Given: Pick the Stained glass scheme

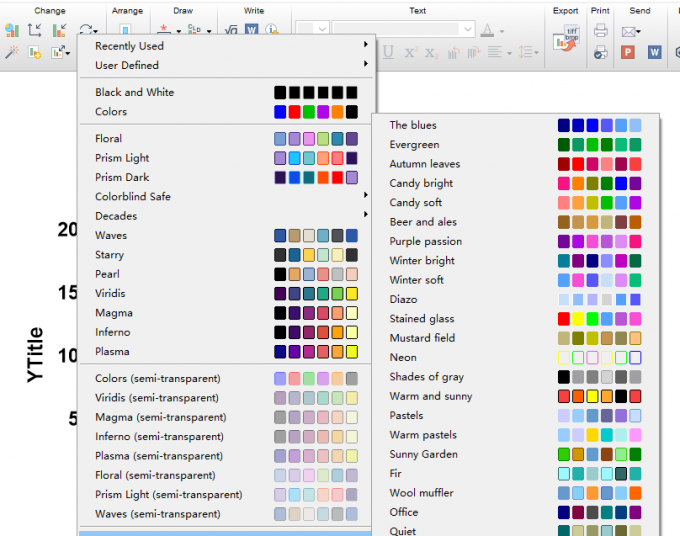Looking at the screenshot, I should click(x=516, y=319).
